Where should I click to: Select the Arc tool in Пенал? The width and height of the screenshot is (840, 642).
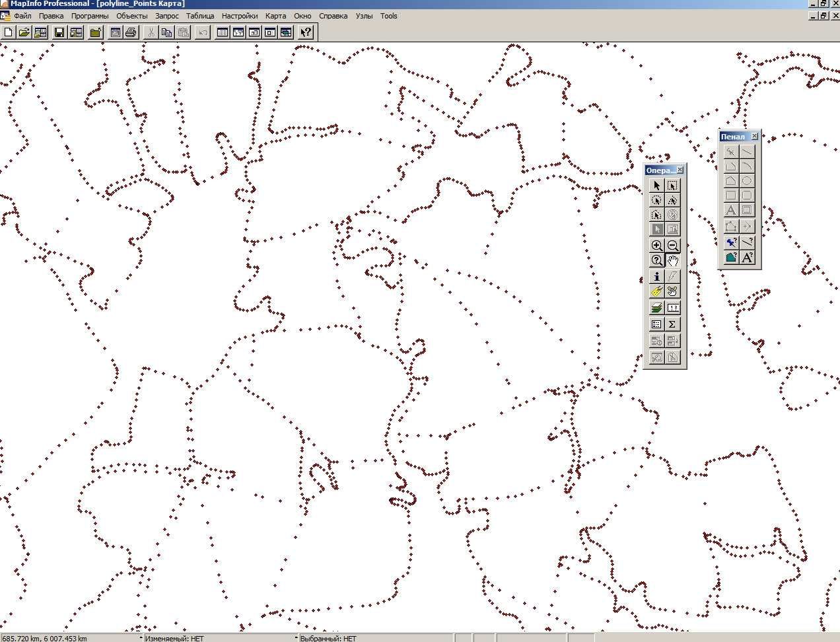pyautogui.click(x=746, y=166)
